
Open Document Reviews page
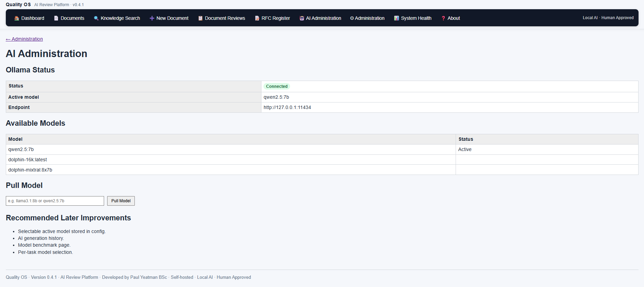(222, 18)
